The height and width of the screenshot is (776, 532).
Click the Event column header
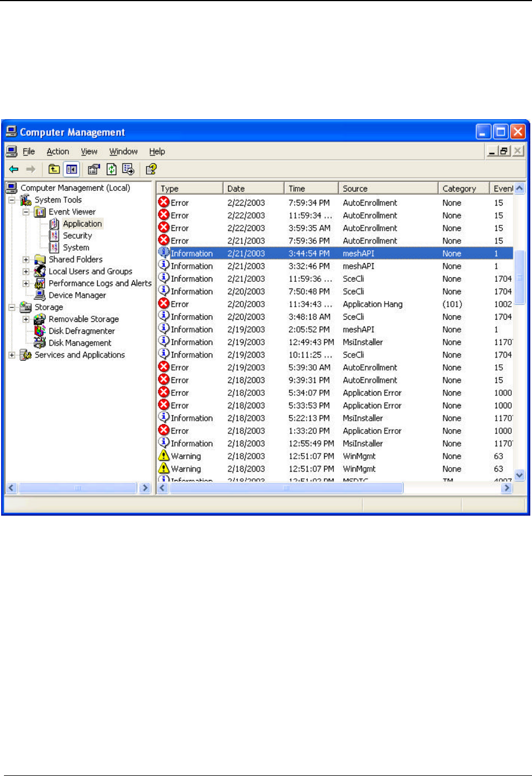(502, 188)
